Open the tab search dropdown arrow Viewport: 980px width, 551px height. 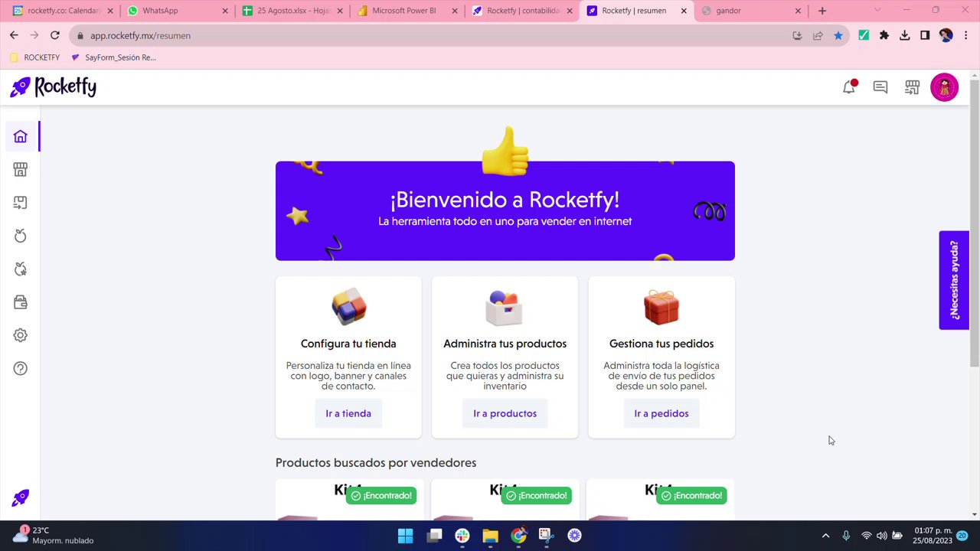[x=877, y=11]
